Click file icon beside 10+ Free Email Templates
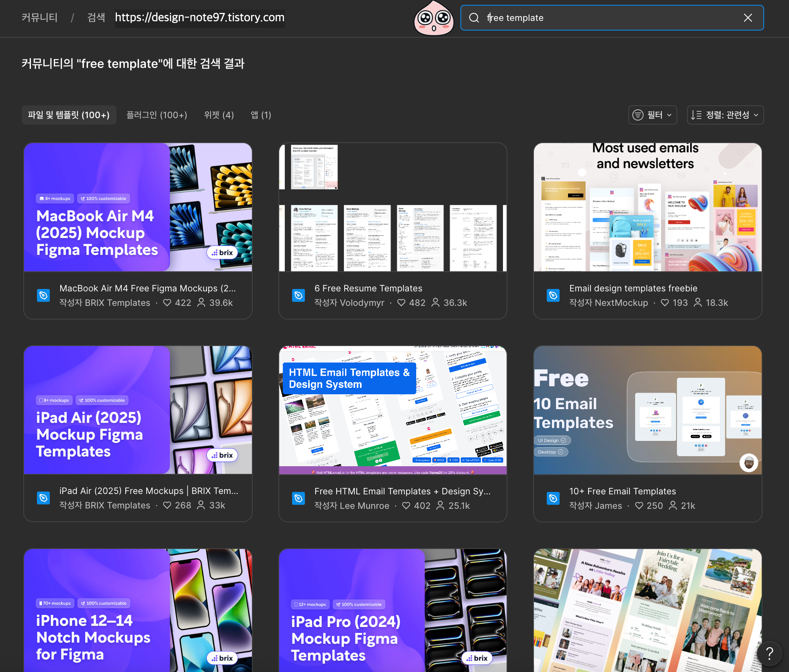The height and width of the screenshot is (672, 789). [x=553, y=498]
